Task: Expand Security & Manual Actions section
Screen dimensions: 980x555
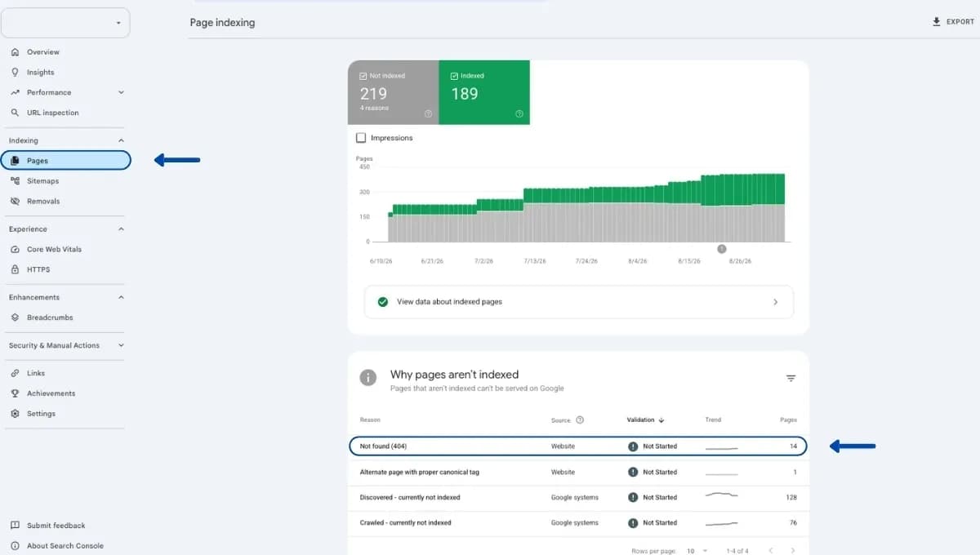Action: [122, 345]
